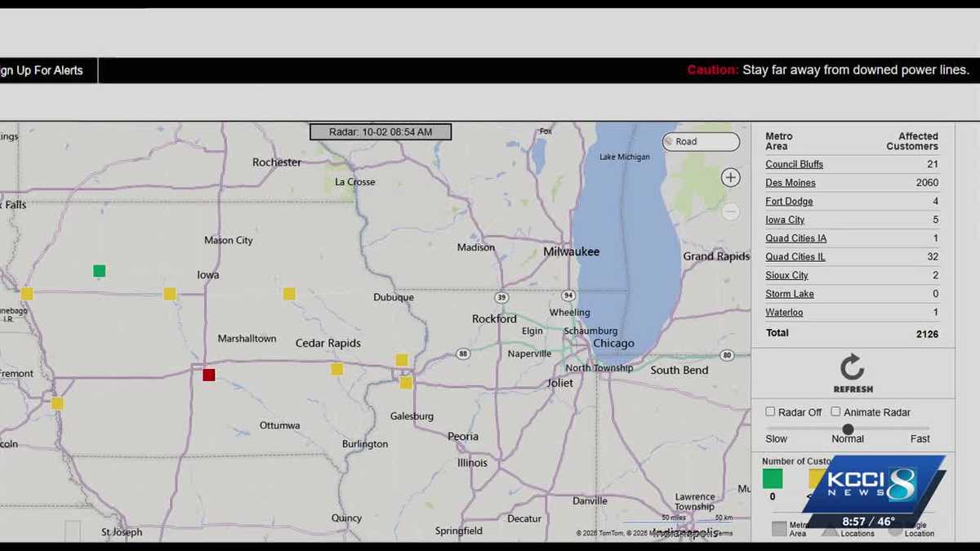Toggle the Radar Off checkbox
The height and width of the screenshot is (551, 980).
770,411
